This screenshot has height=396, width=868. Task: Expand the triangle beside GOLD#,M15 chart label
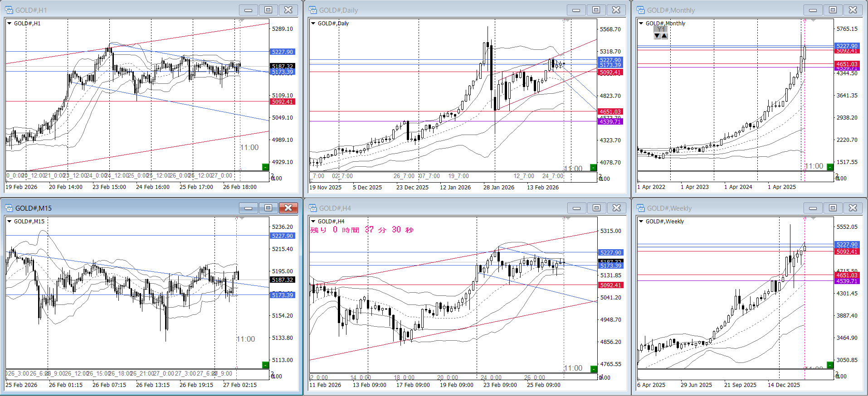click(9, 222)
